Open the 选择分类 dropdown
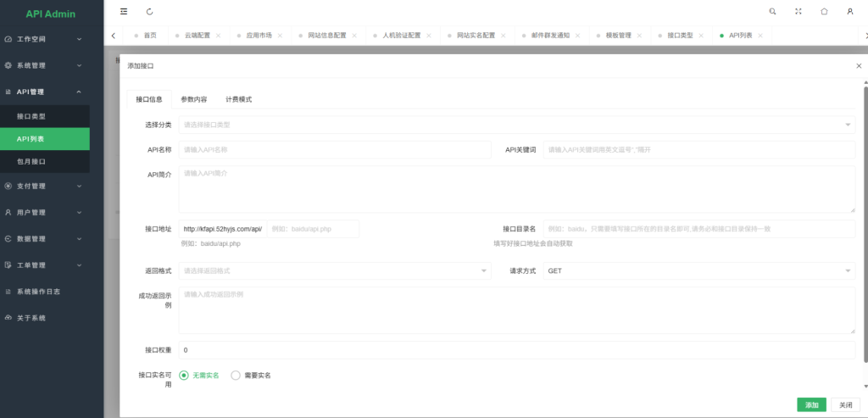 coord(517,125)
